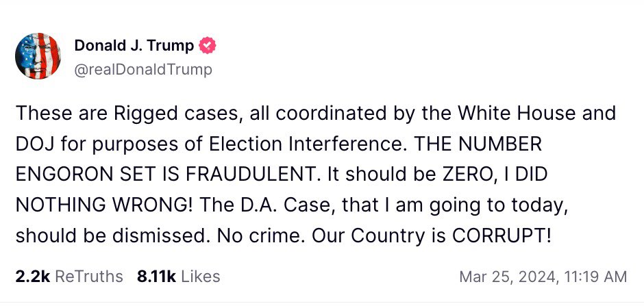The height and width of the screenshot is (306, 644).
Task: Click the red verified badge icon
Action: coord(207,47)
